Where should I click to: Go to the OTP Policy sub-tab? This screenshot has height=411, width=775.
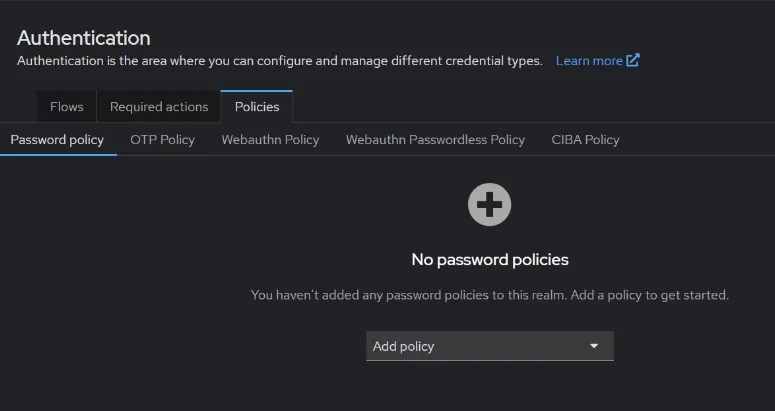(x=163, y=140)
